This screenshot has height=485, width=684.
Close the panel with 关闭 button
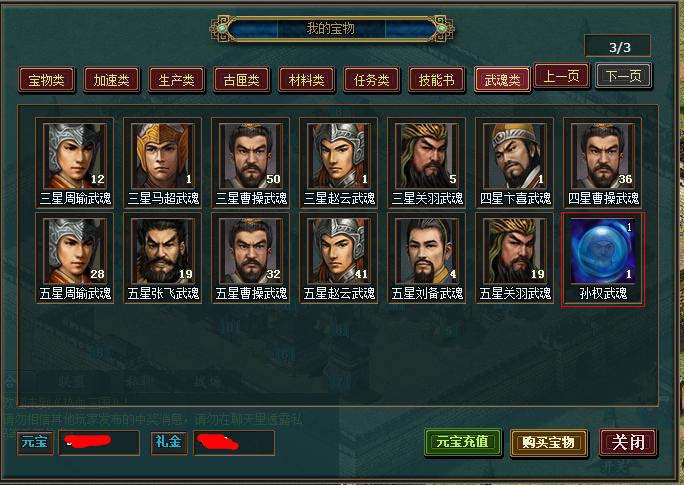tap(628, 442)
